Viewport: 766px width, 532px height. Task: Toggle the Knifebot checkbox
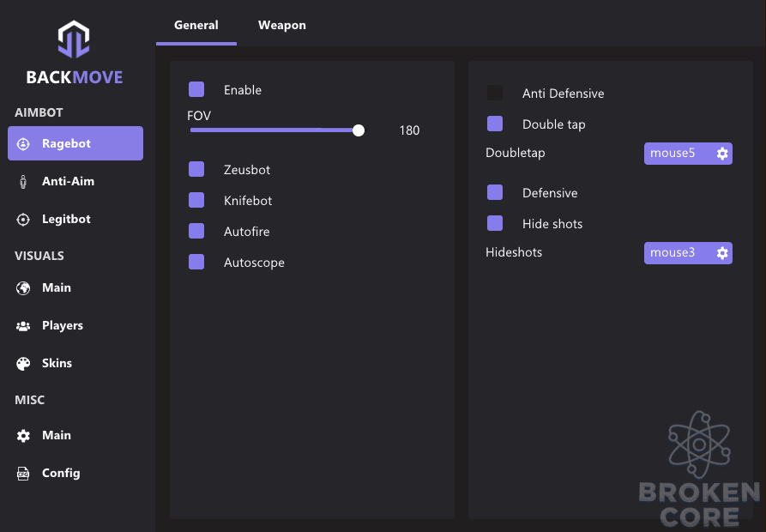(x=196, y=200)
